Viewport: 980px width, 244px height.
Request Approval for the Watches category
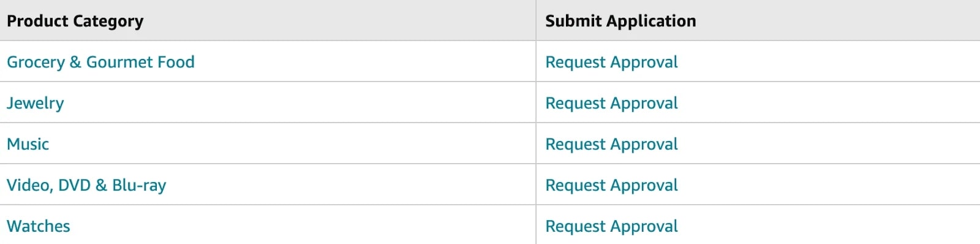pyautogui.click(x=611, y=227)
